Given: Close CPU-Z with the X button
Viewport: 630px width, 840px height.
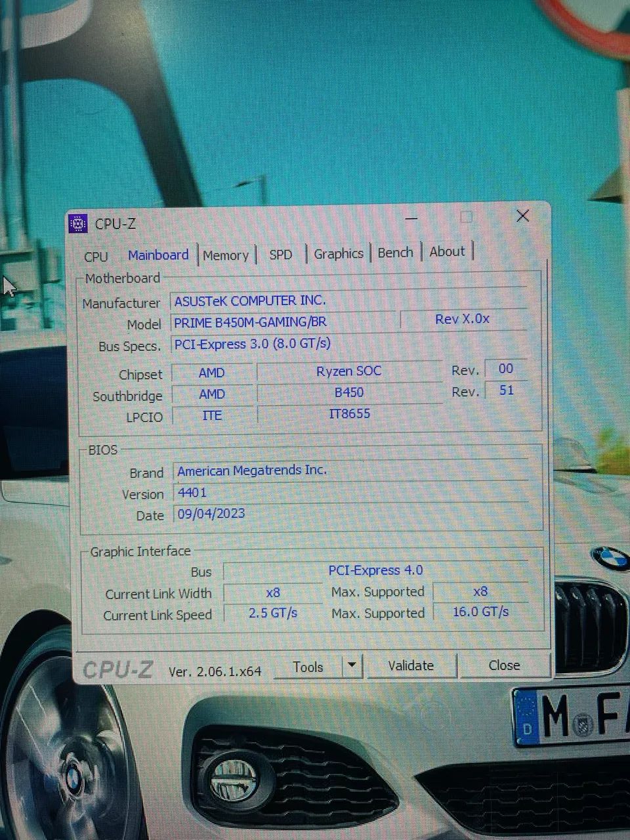Looking at the screenshot, I should 523,216.
